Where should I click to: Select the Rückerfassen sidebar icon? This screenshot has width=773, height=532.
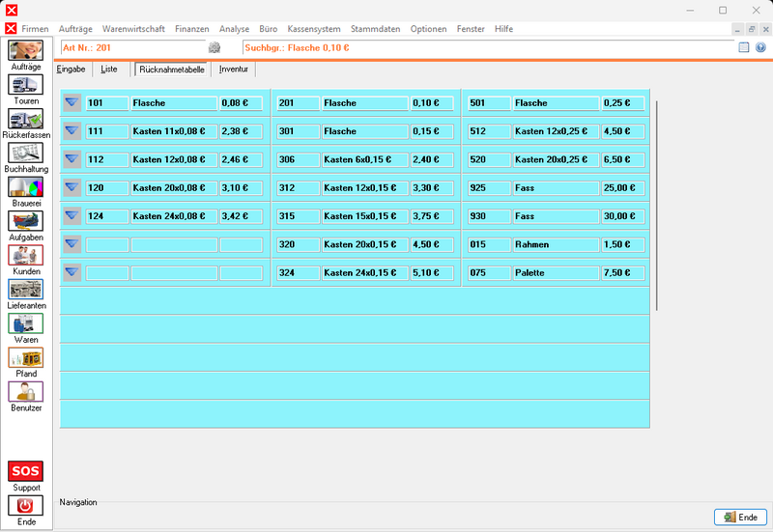click(26, 119)
